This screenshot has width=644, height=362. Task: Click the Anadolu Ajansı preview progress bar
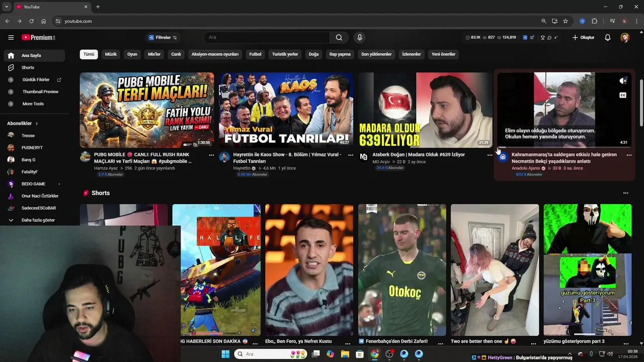(x=564, y=147)
